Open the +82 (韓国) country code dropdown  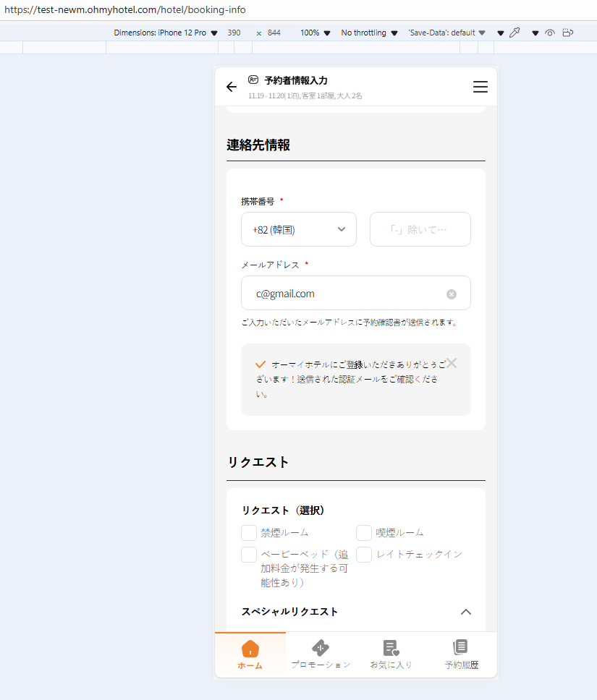pos(299,229)
